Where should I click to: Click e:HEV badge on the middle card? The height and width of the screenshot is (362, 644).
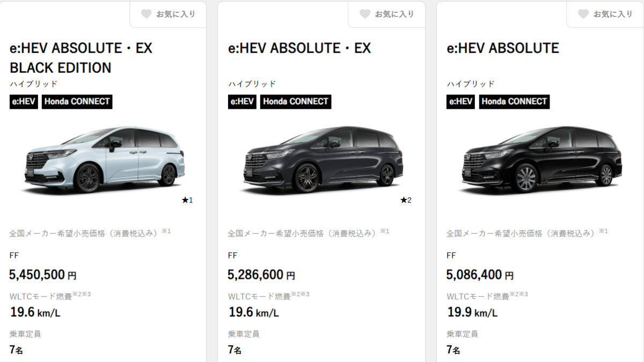tap(242, 101)
